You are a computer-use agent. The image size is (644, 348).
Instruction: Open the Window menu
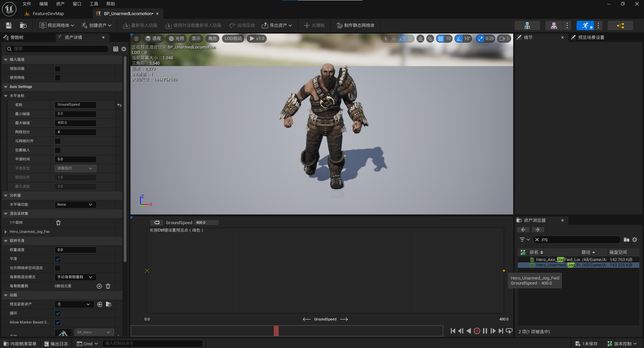point(77,4)
